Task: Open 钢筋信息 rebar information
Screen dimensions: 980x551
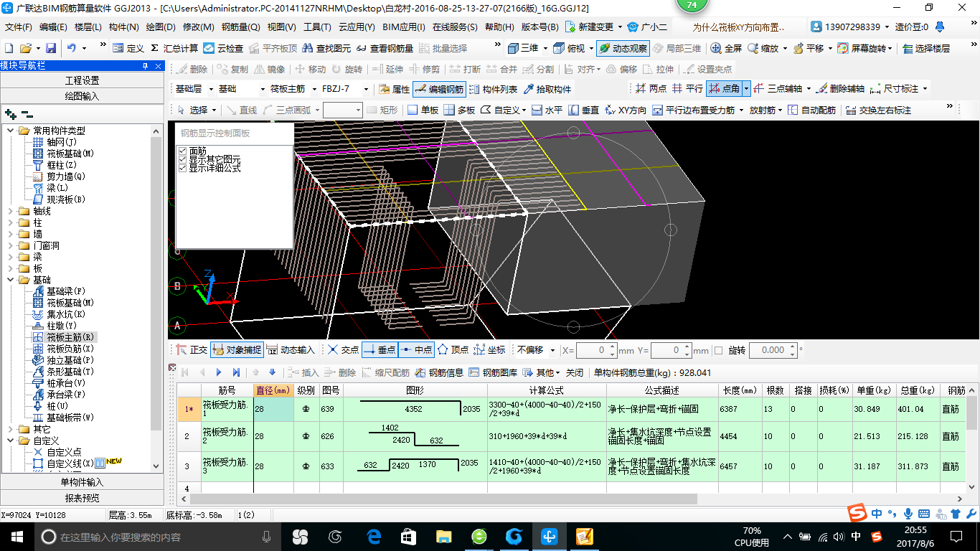Action: (439, 372)
